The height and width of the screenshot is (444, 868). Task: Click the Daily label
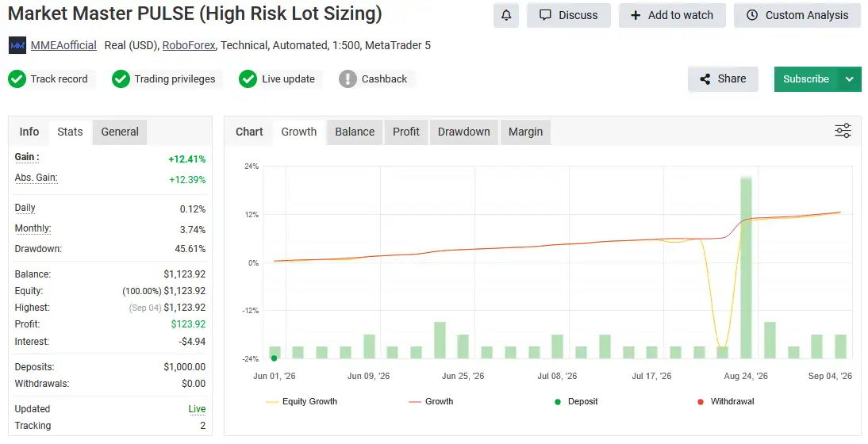coord(25,208)
